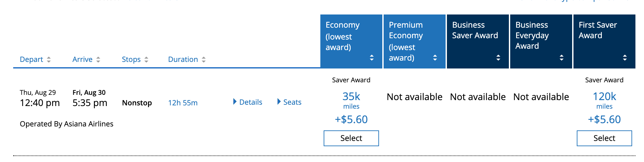Click the Depart column header link
This screenshot has height=162, width=644.
tap(31, 60)
